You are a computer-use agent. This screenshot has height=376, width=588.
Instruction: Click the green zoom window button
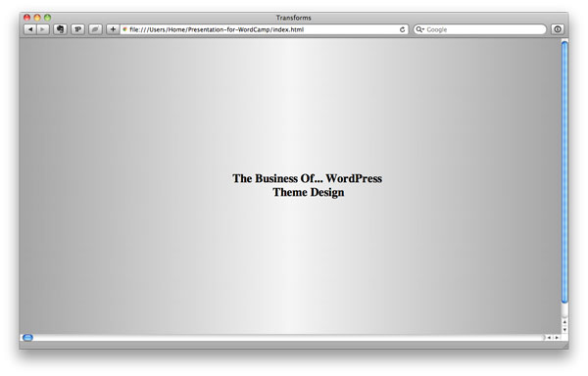(x=47, y=18)
